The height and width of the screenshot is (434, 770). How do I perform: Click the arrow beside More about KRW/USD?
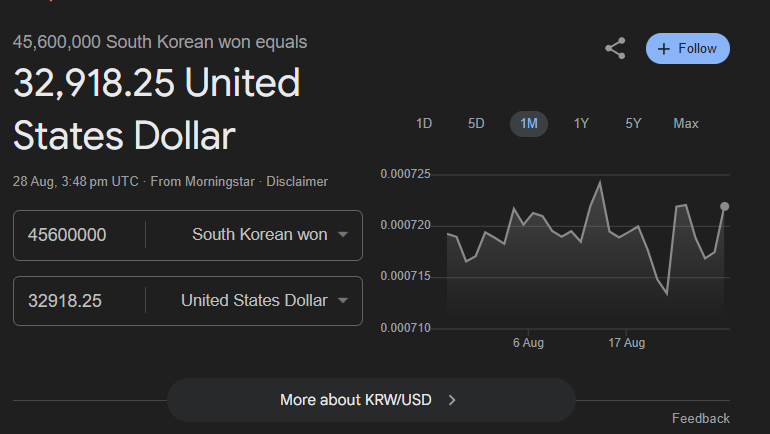[x=452, y=400]
